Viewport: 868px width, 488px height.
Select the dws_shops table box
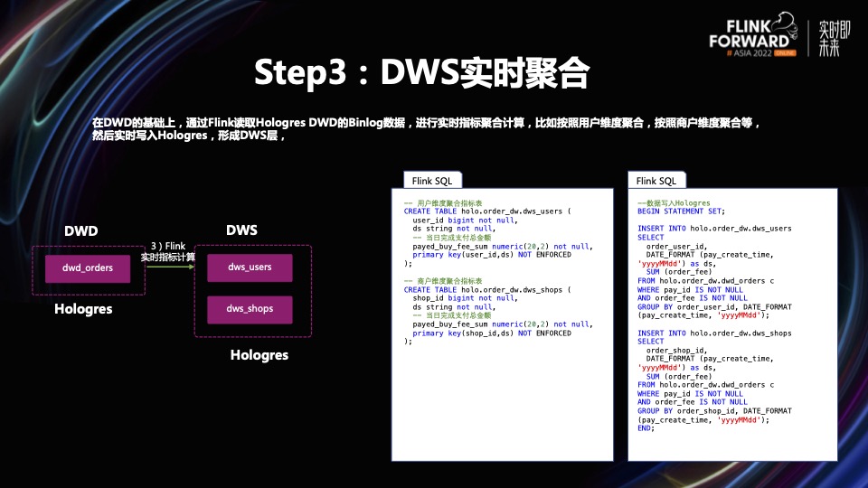pos(250,309)
